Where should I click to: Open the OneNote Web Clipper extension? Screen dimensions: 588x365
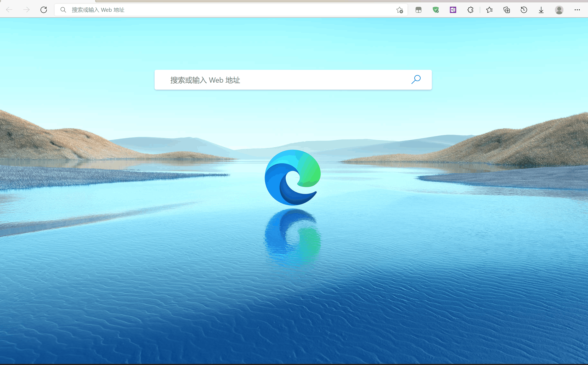coord(453,10)
